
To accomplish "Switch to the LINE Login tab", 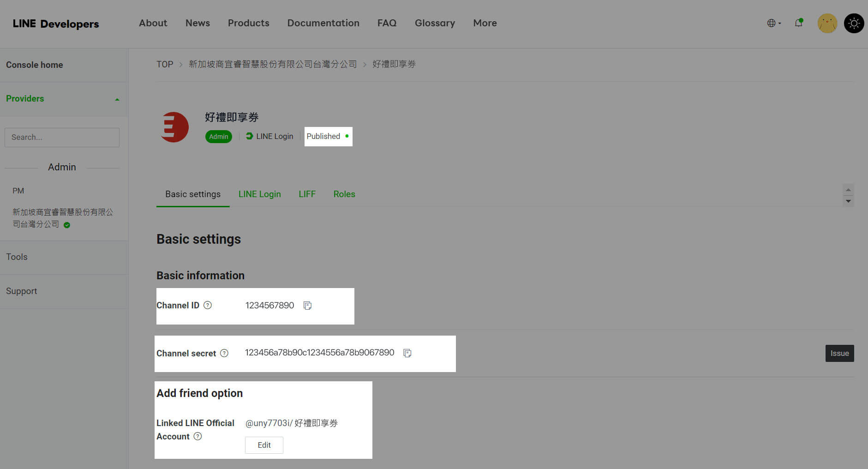I will 260,194.
